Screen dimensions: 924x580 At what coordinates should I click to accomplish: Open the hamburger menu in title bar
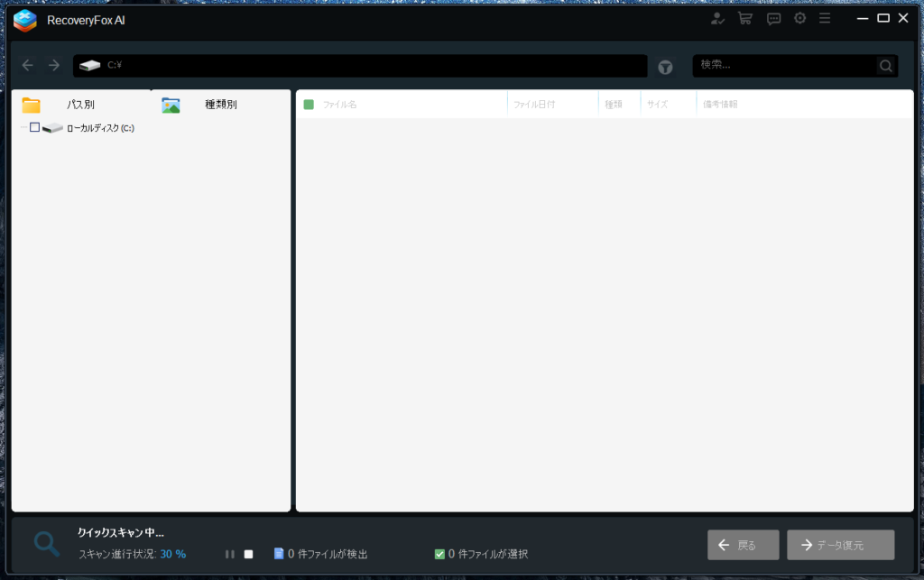[825, 19]
